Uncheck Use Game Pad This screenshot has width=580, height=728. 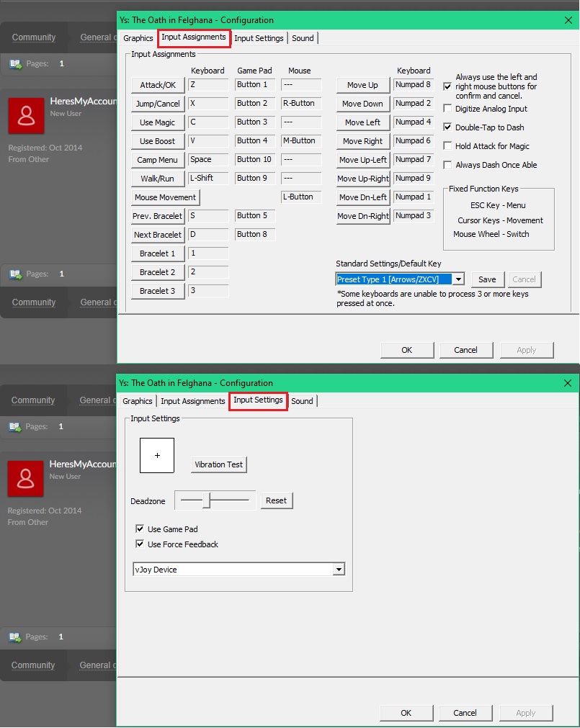(x=140, y=529)
